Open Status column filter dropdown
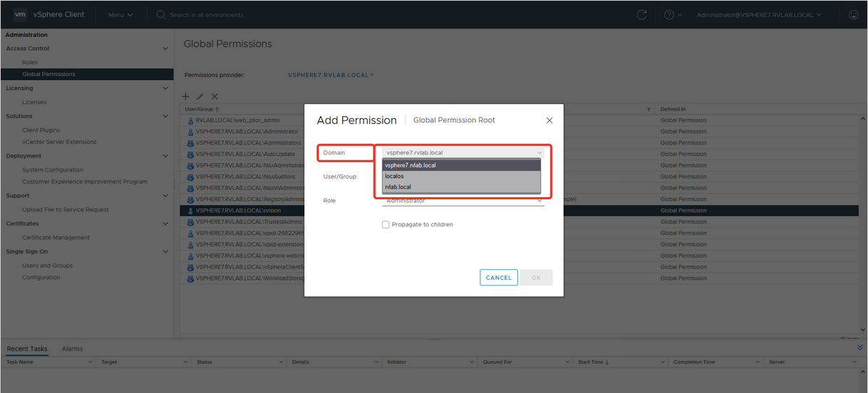The image size is (868, 393). (x=281, y=362)
